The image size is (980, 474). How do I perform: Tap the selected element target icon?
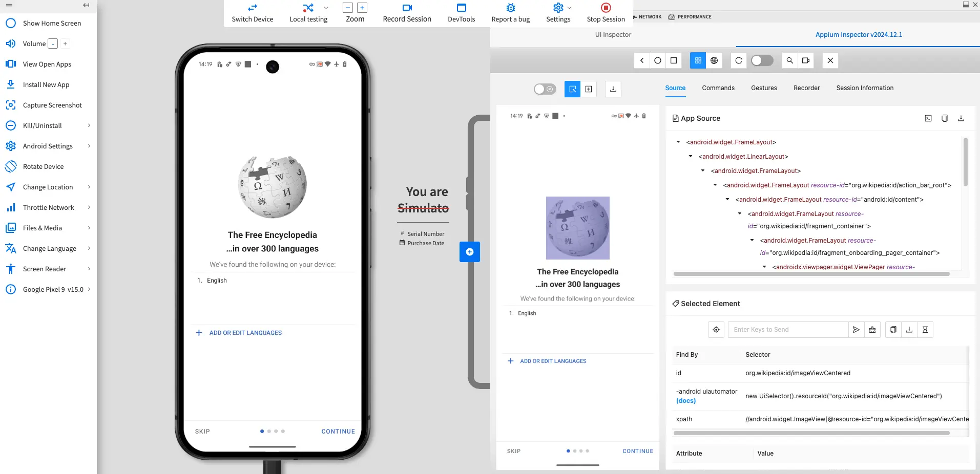(716, 330)
